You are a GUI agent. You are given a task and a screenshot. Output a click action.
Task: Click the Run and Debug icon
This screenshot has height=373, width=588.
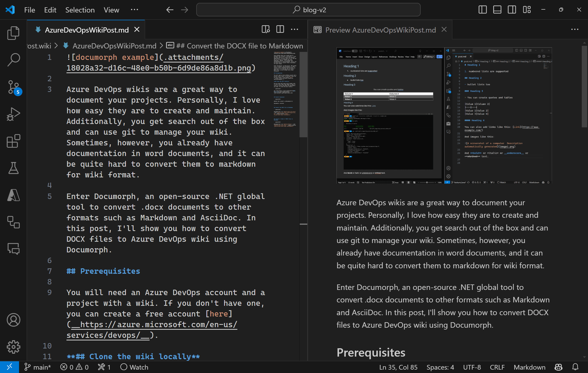pos(13,113)
